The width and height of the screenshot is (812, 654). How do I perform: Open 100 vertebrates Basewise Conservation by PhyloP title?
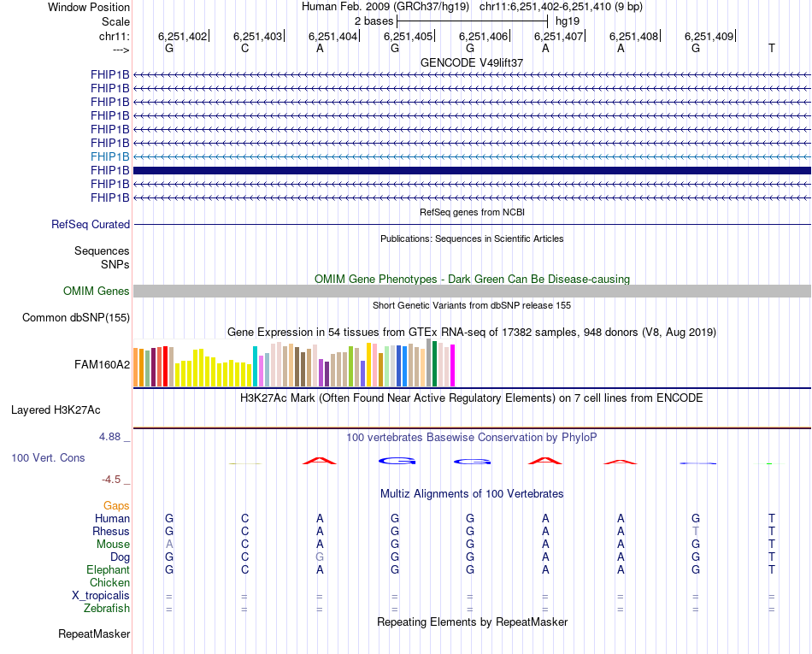tap(472, 438)
